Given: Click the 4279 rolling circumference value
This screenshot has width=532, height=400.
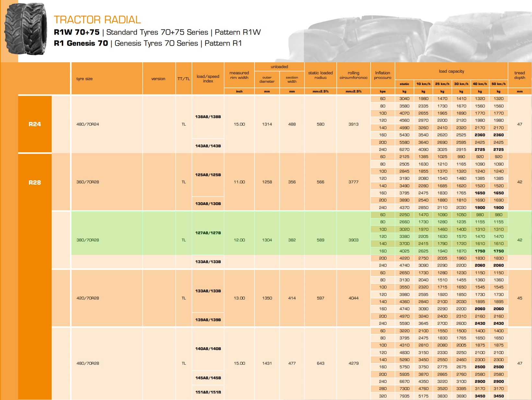Looking at the screenshot, I should click(353, 363).
